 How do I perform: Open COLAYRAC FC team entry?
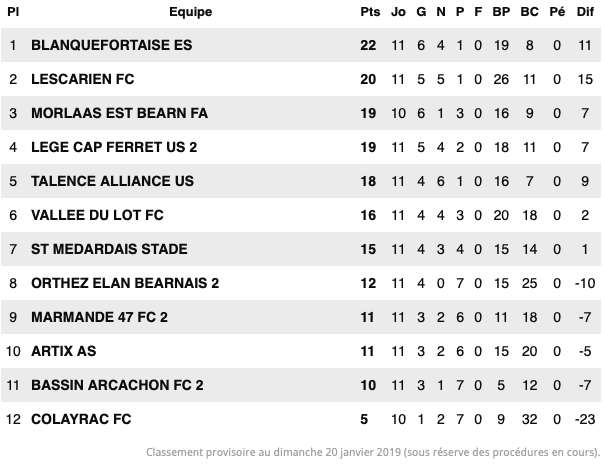click(81, 419)
